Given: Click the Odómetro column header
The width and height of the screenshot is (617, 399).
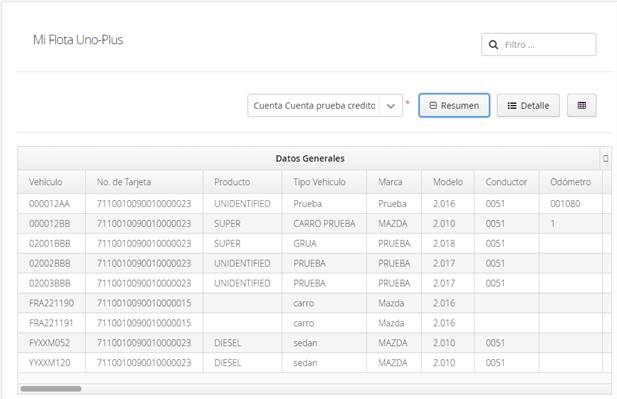Looking at the screenshot, I should [571, 182].
